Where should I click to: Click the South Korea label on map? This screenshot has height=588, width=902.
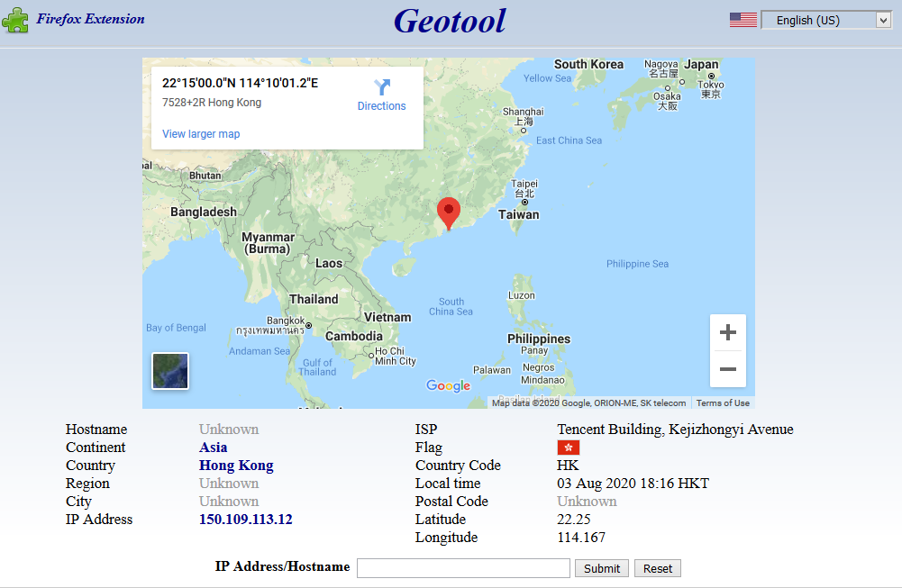tap(588, 64)
